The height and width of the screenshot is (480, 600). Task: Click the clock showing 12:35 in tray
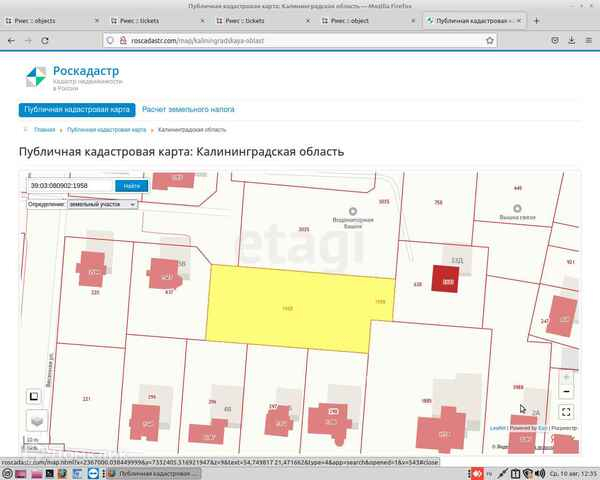tap(573, 474)
